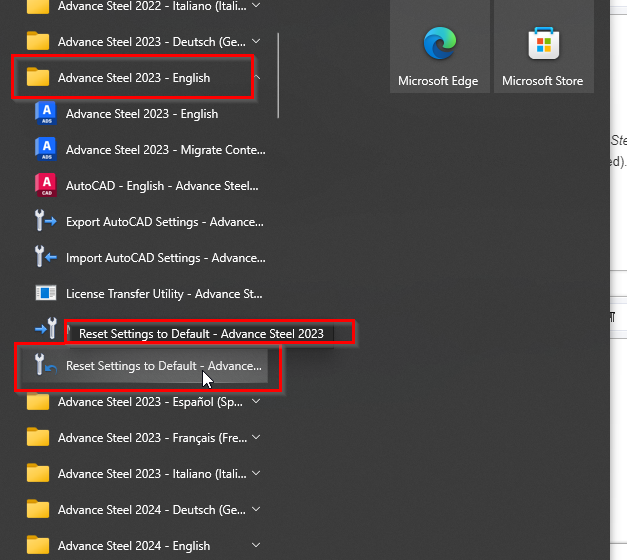Click the Advance Steel 2024 - English folder label

(x=134, y=546)
